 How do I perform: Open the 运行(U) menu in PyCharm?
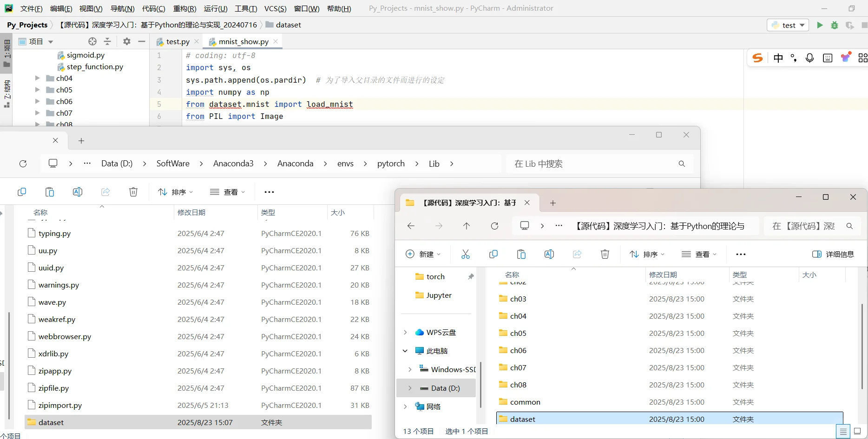[216, 8]
